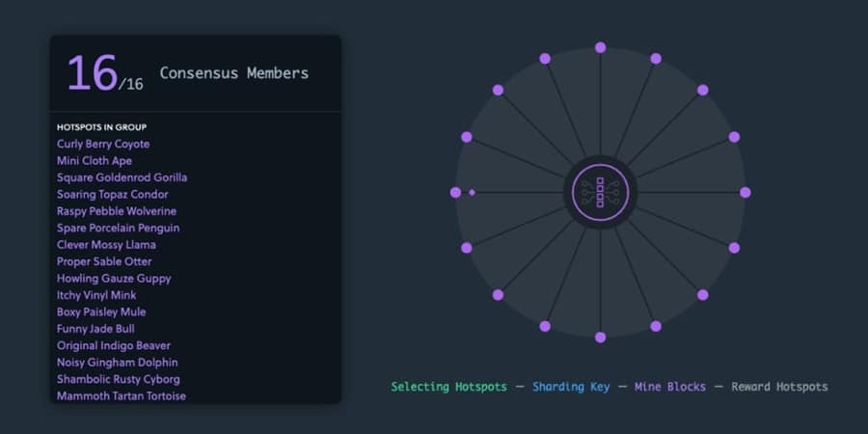Open the Curly Berry Coyote hotspot
The image size is (868, 434).
pos(103,144)
